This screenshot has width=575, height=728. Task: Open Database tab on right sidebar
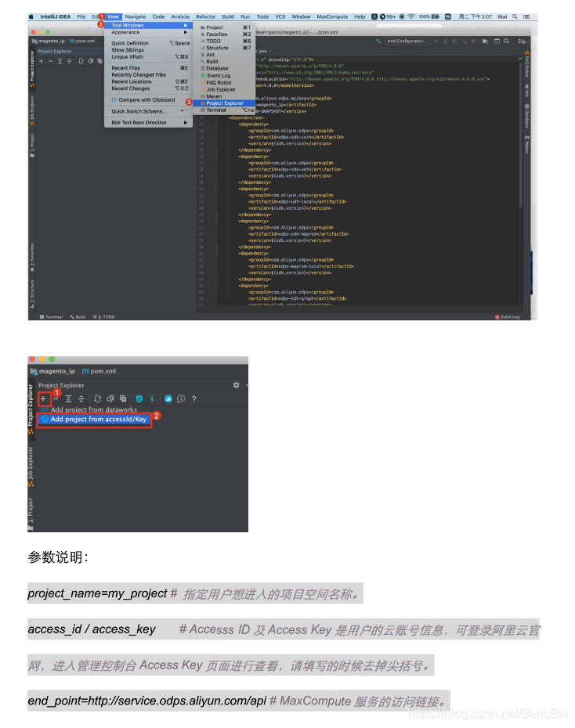pyautogui.click(x=526, y=115)
